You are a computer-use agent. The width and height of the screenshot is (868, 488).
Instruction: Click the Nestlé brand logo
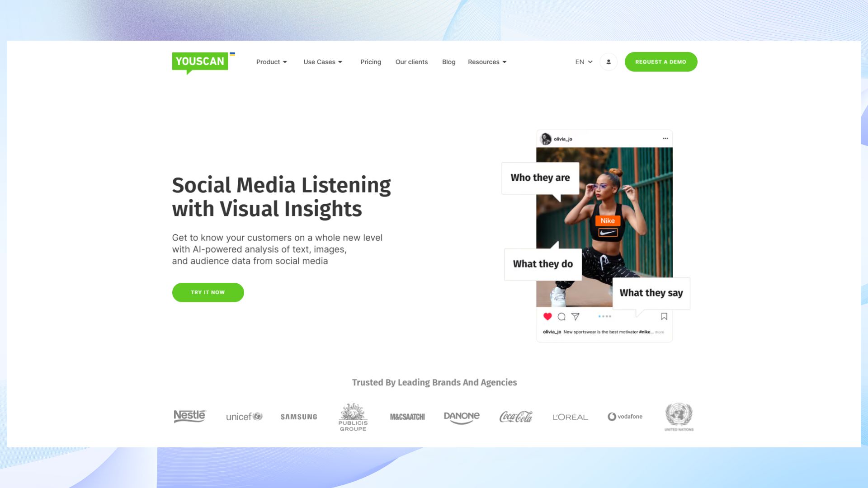[189, 416]
